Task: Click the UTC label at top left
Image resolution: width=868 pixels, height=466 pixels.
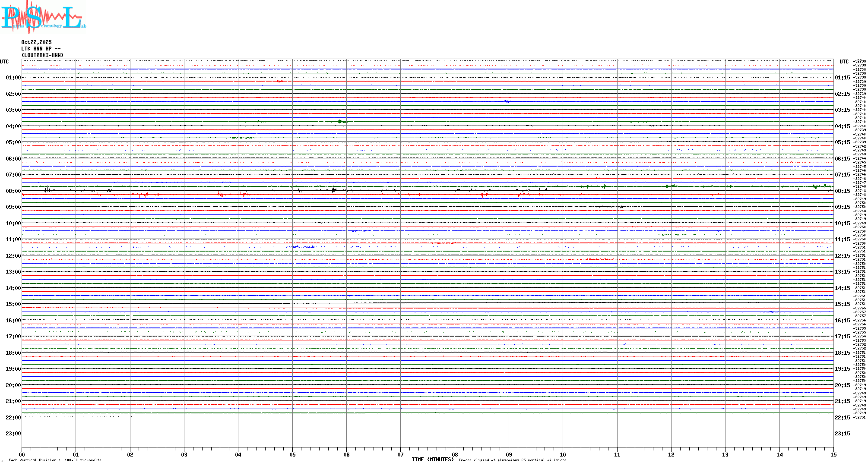Action: pyautogui.click(x=4, y=62)
